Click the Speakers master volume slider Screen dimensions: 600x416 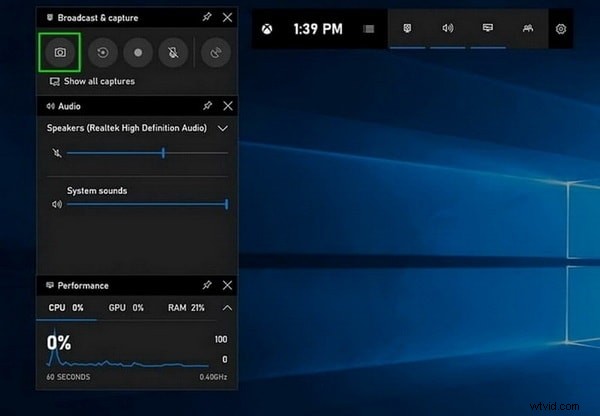point(147,153)
